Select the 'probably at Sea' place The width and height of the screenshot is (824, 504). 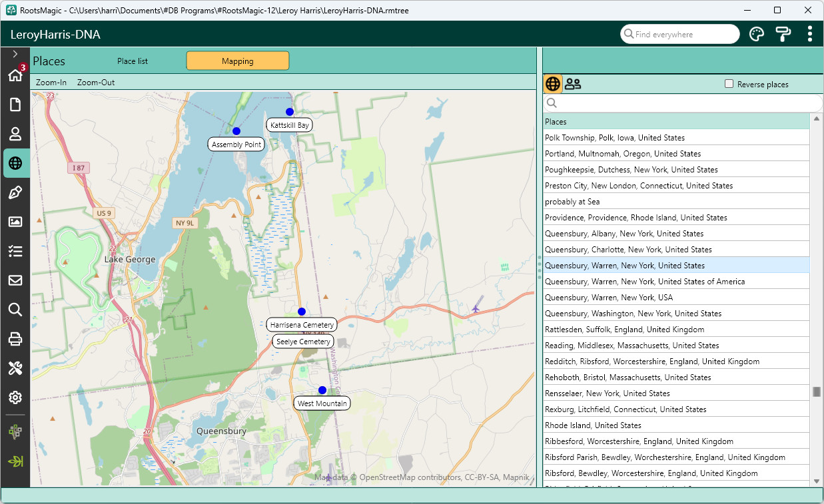point(676,202)
